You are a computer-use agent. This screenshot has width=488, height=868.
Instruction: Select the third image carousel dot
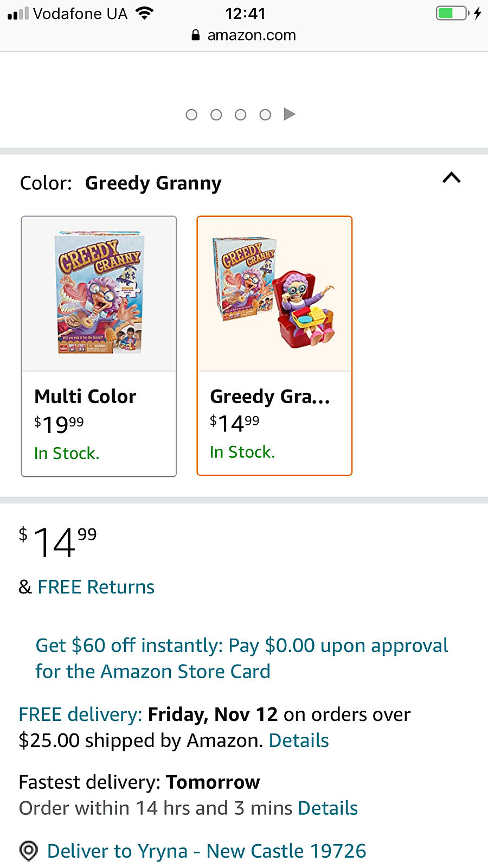[x=241, y=115]
